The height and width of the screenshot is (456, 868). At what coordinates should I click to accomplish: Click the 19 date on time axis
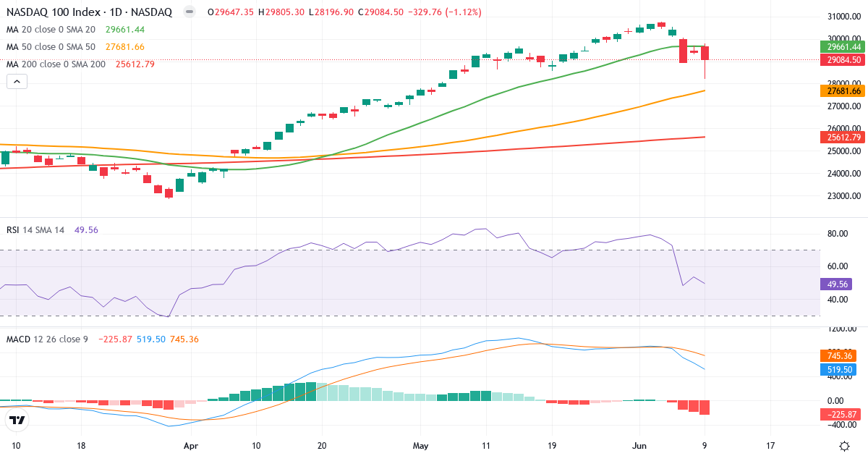551,446
